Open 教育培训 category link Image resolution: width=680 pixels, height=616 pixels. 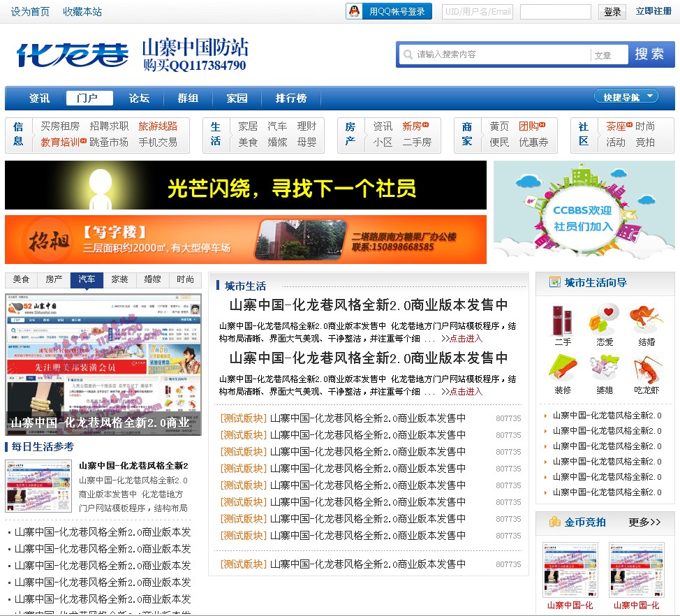click(x=60, y=142)
